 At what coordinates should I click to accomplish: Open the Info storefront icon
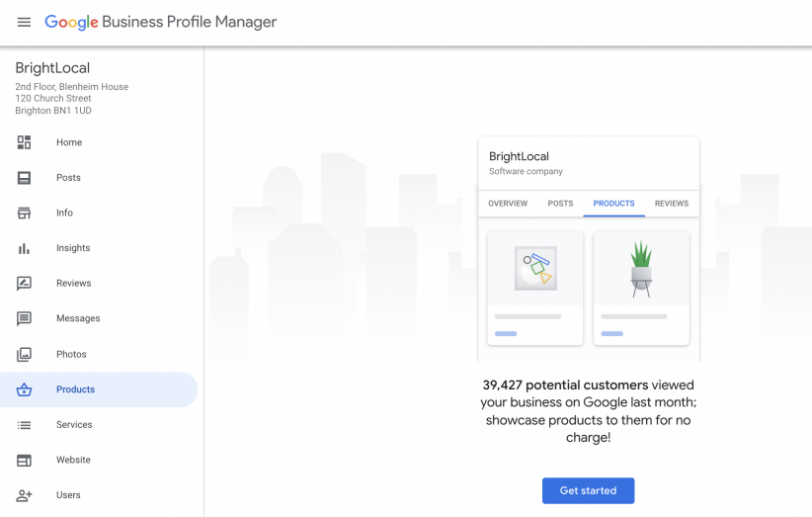(24, 213)
